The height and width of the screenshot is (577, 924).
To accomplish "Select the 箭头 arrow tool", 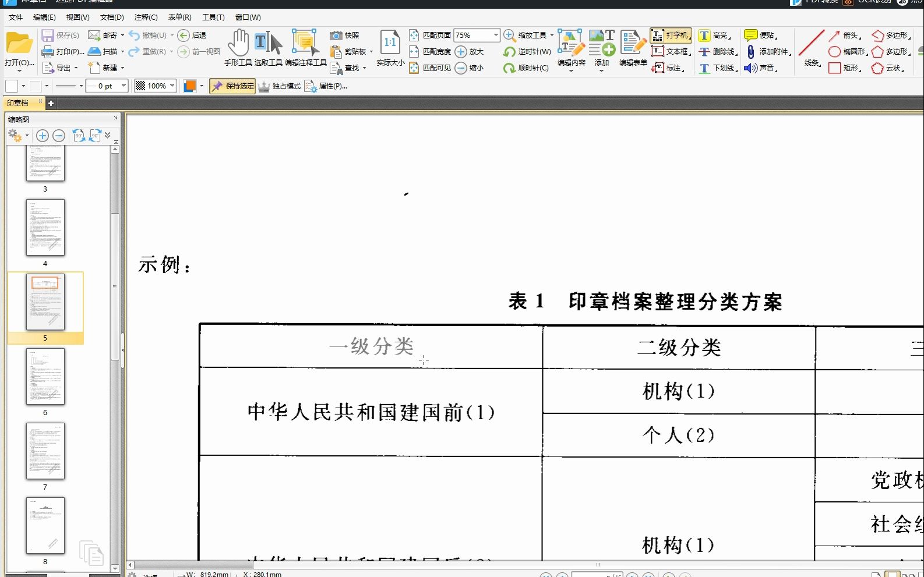I will [845, 36].
